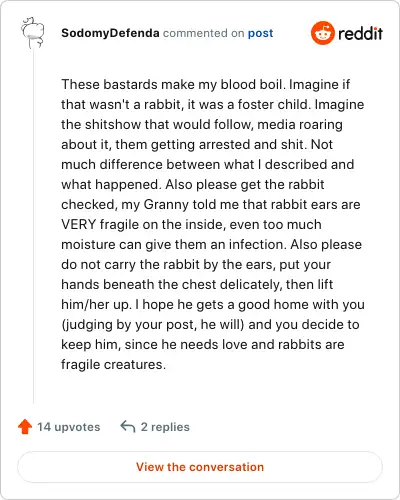The height and width of the screenshot is (500, 400).
Task: Upvote the comment with the orange arrow
Action: (x=25, y=426)
